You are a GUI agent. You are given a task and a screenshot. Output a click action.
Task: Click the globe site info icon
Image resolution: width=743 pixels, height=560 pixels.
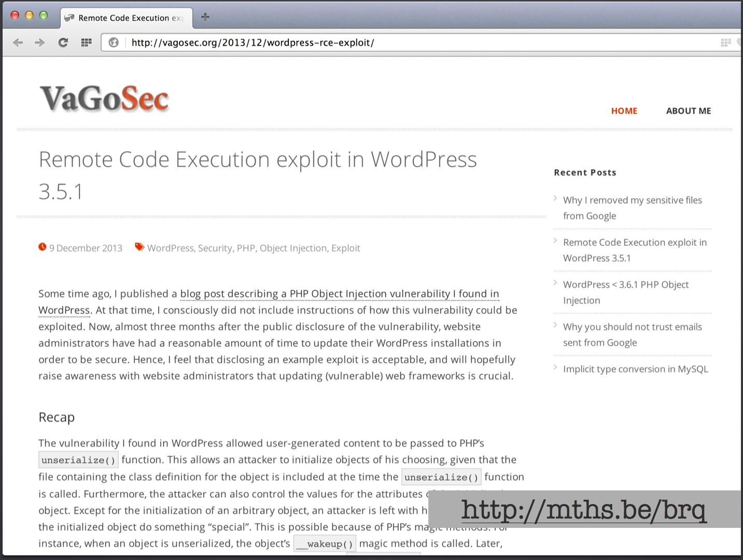(x=114, y=43)
